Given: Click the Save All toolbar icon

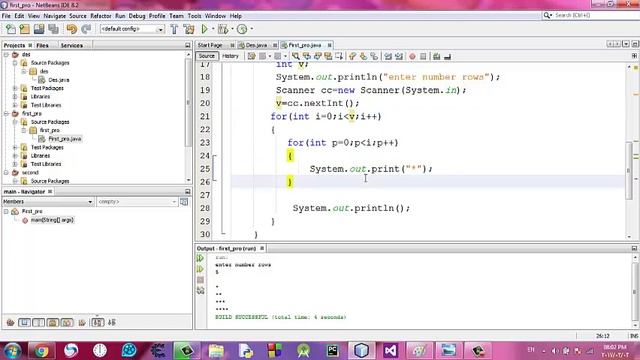Looking at the screenshot, I should (x=53, y=29).
